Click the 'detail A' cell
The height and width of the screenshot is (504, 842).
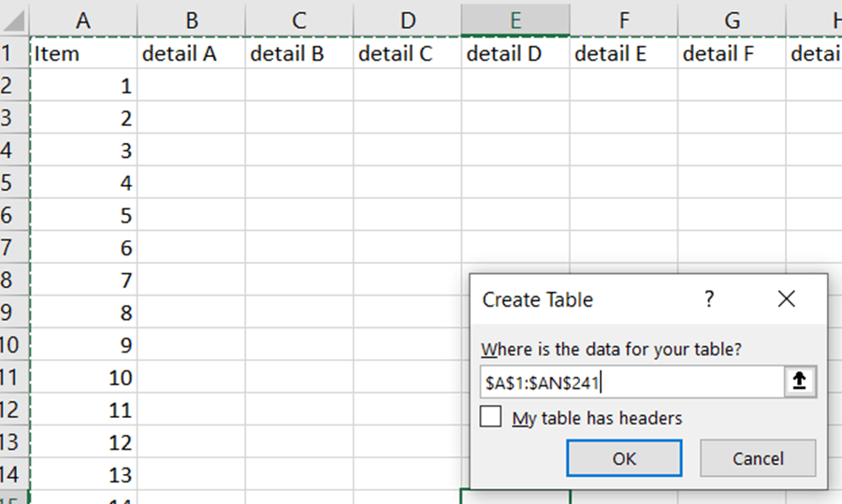click(x=191, y=52)
